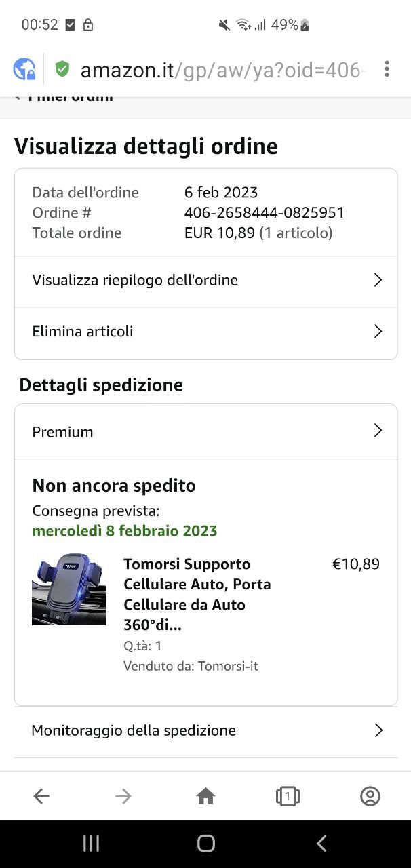Viewport: 411px width, 868px height.
Task: Tap the phone holder product thumbnail
Action: 68,589
